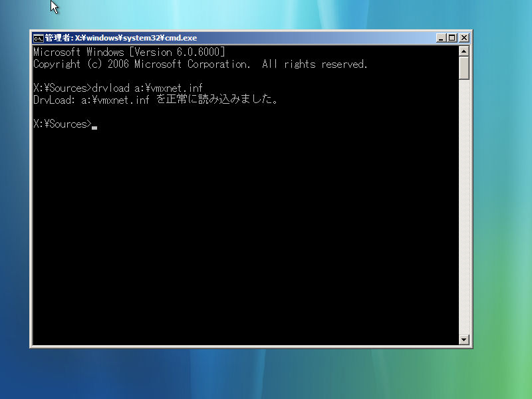
Task: Click the cmd.exe title bar text
Action: [121, 38]
